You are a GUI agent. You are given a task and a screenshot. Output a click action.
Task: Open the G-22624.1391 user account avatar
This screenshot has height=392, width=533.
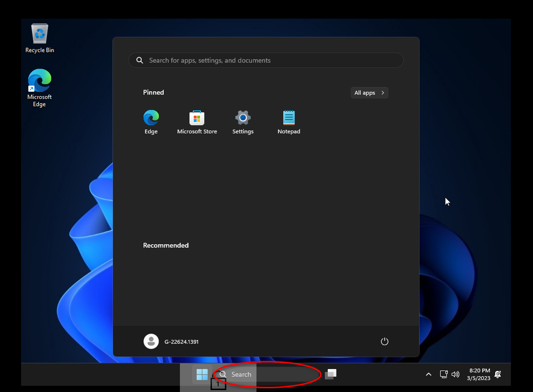point(151,342)
